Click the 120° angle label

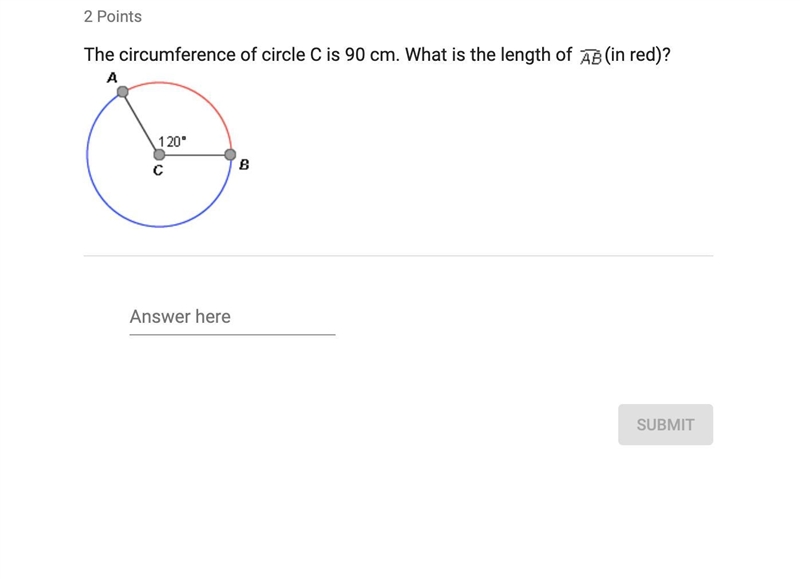172,141
